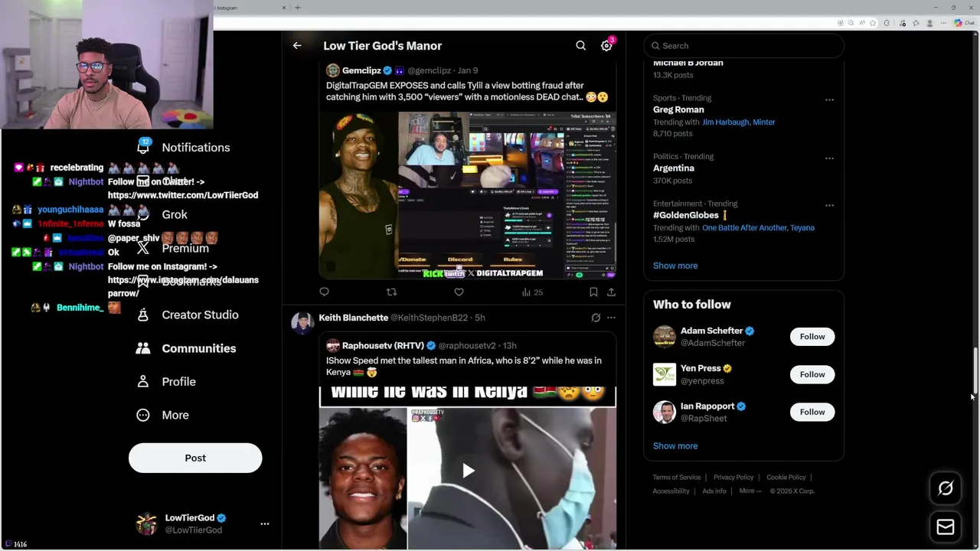Open LowTierGod account switcher menu
The image size is (980, 551).
pos(265,523)
